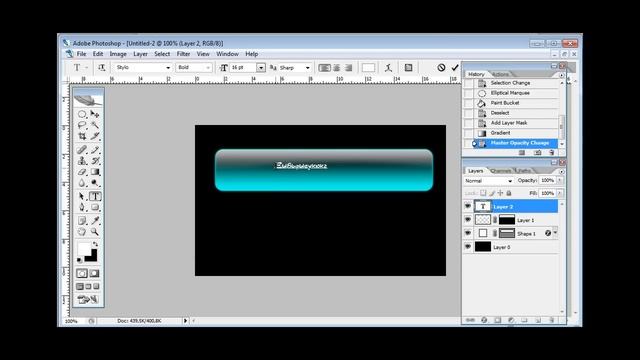
Task: Select the Blur tool
Action: point(82,183)
